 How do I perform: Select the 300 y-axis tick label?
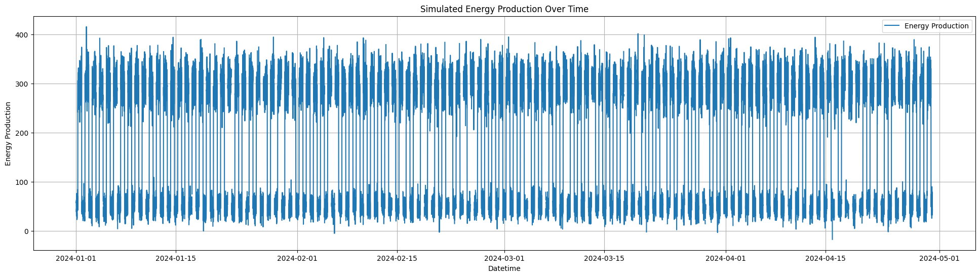pos(22,84)
